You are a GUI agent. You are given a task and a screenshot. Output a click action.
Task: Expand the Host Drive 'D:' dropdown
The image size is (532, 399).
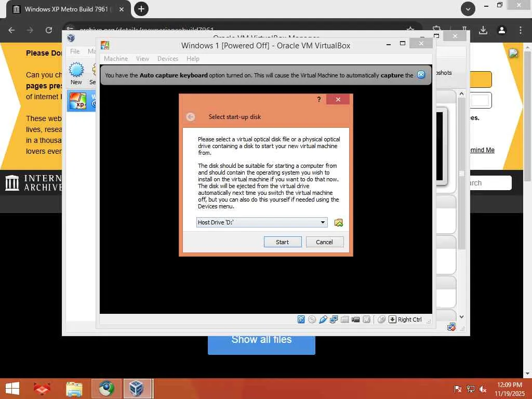point(323,222)
